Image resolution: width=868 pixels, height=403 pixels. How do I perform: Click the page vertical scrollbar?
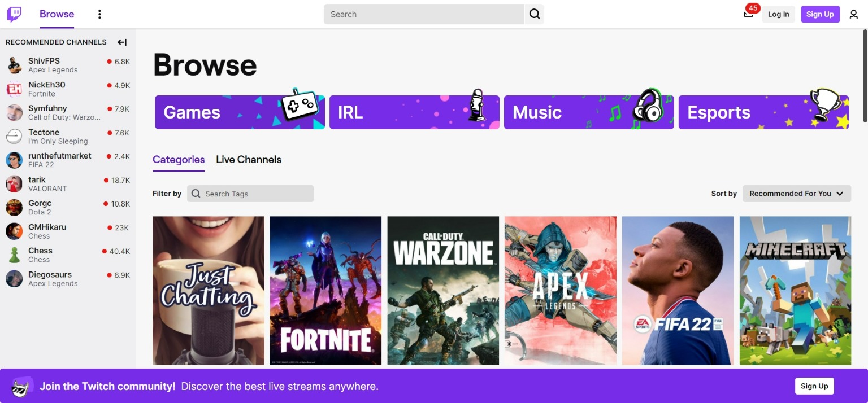865,76
